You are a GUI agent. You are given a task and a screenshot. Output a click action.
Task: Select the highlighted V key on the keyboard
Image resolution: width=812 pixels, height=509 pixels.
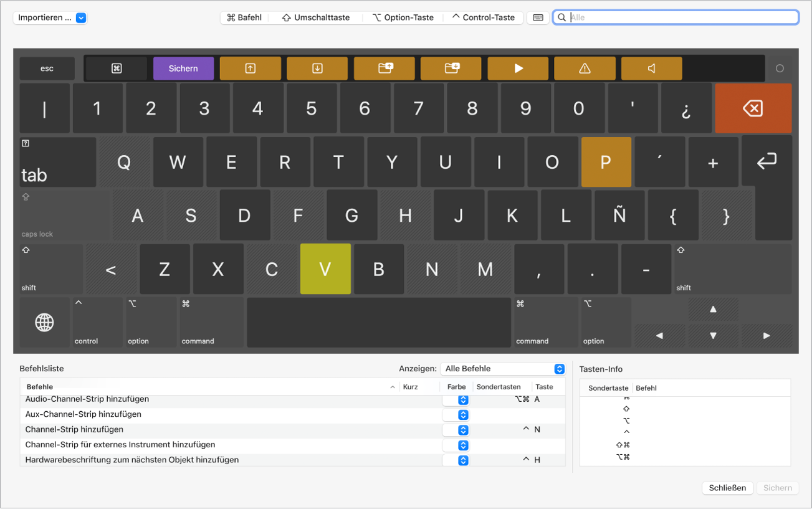coord(325,269)
